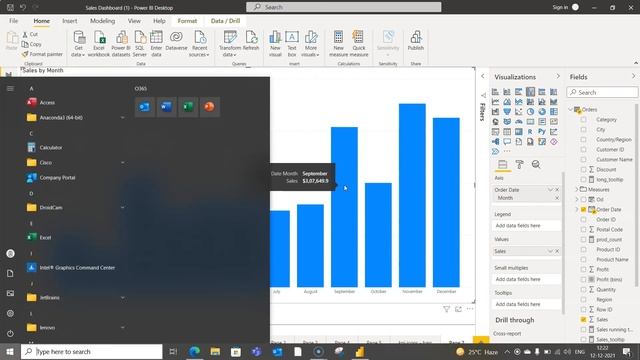Open the File menu
The image size is (640, 360).
click(x=13, y=21)
